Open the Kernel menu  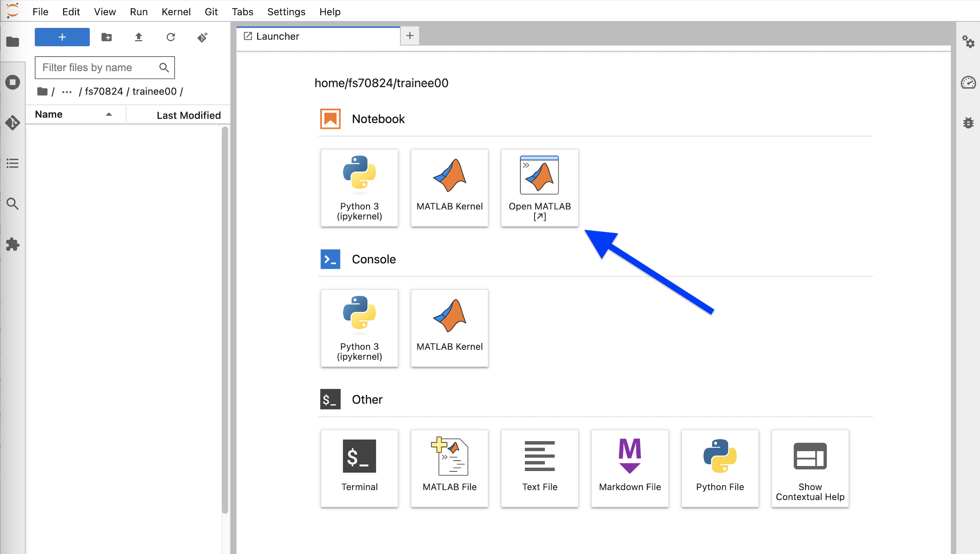pyautogui.click(x=176, y=12)
